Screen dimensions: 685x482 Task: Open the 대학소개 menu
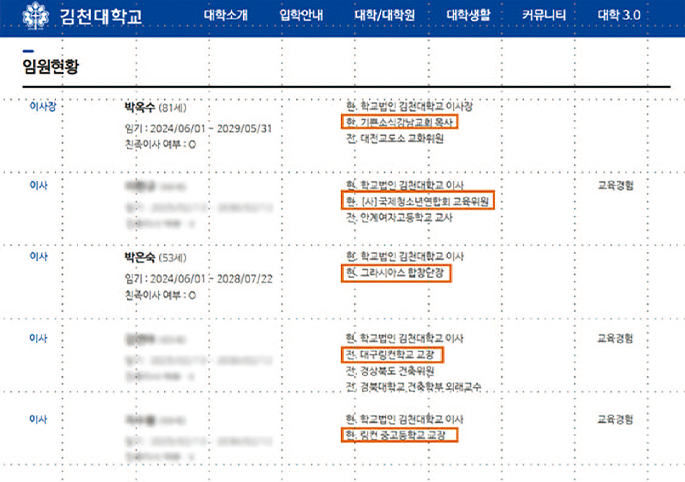coord(225,16)
